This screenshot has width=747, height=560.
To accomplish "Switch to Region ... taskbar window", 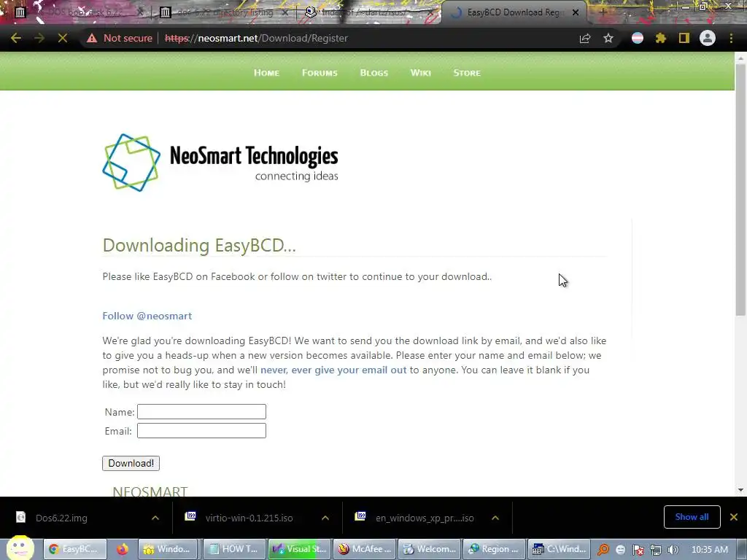I will 494,549.
